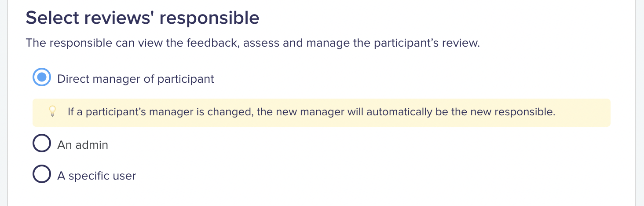Select the Direct manager of participant radio button
The image size is (644, 206).
[42, 77]
